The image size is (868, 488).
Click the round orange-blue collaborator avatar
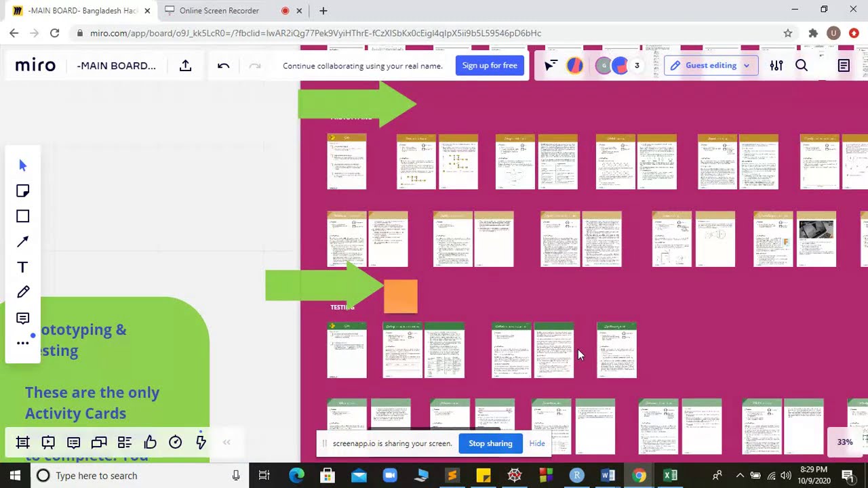574,66
